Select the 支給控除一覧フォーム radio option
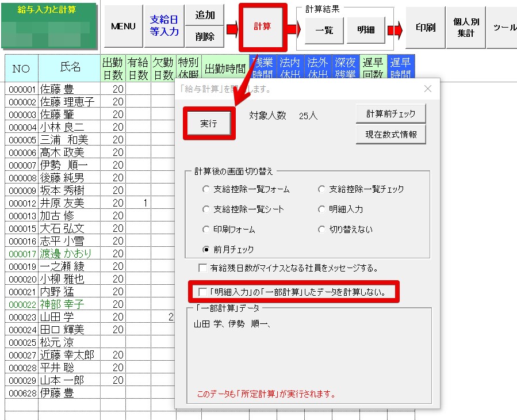This screenshot has width=517, height=420. pyautogui.click(x=206, y=189)
